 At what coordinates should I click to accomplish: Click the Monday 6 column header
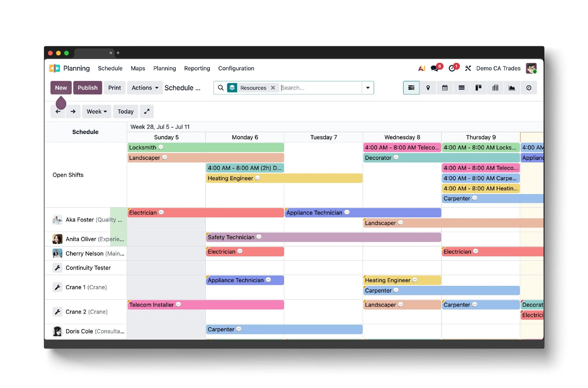pyautogui.click(x=245, y=137)
